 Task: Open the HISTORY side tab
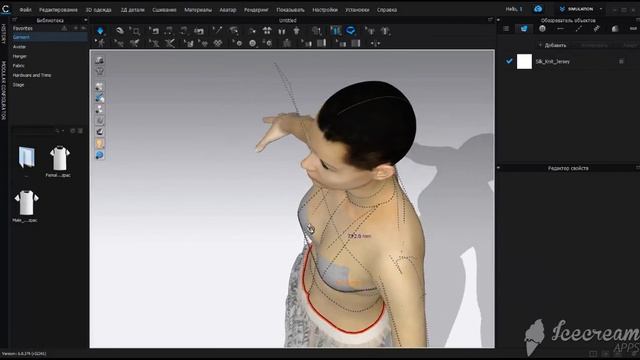click(3, 33)
